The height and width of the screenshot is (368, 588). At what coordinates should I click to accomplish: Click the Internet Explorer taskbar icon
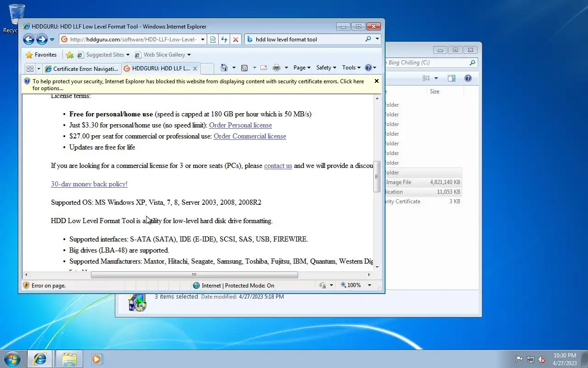[x=40, y=359]
